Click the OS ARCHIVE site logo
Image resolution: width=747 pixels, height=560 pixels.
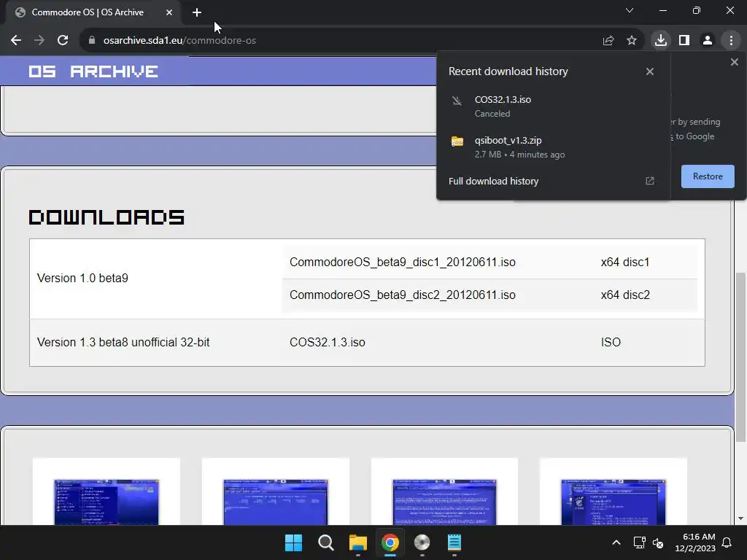(93, 71)
